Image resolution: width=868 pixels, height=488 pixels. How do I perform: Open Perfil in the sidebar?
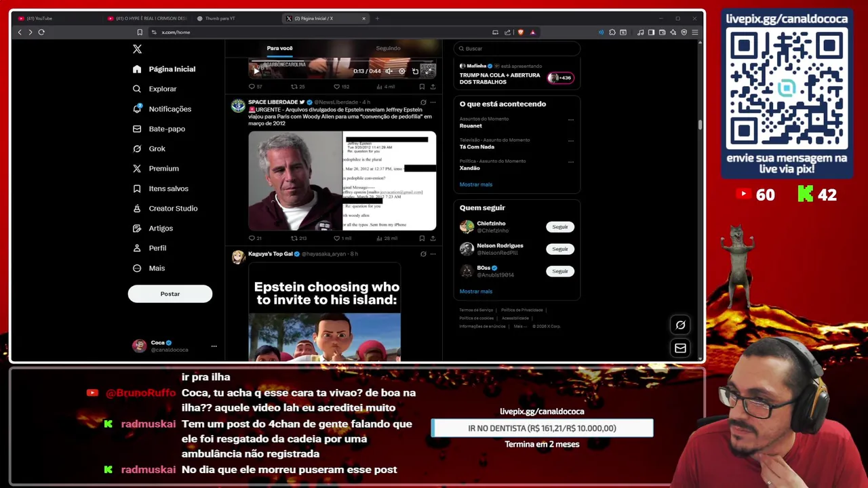(x=150, y=248)
